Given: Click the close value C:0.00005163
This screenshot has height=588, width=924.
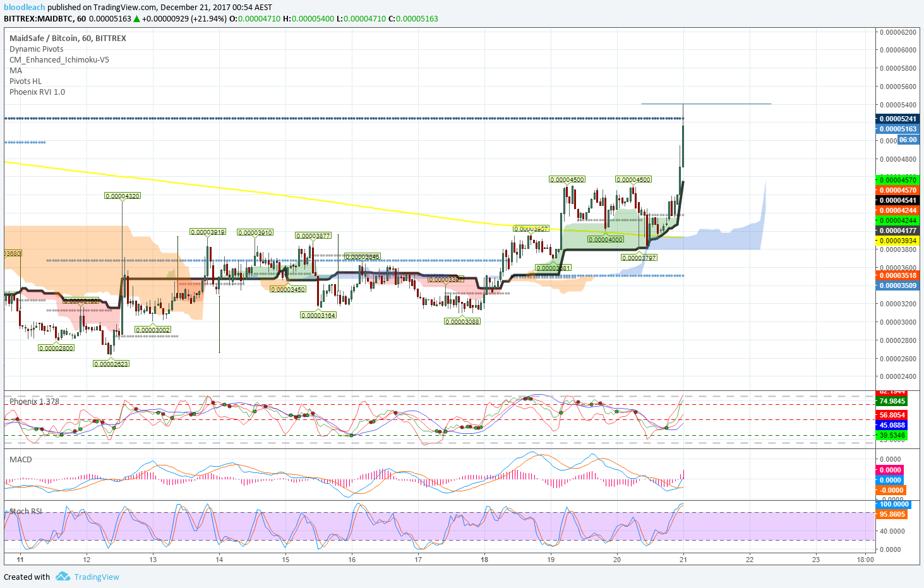Looking at the screenshot, I should (412, 19).
